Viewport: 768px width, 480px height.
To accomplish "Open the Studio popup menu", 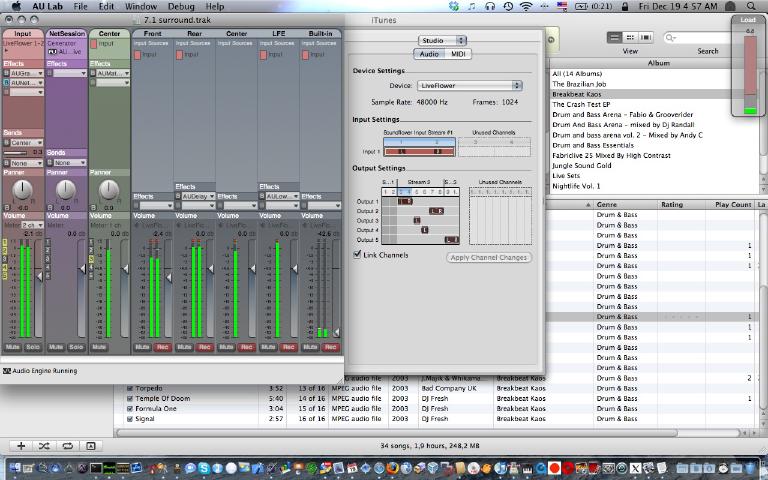I will click(x=443, y=40).
